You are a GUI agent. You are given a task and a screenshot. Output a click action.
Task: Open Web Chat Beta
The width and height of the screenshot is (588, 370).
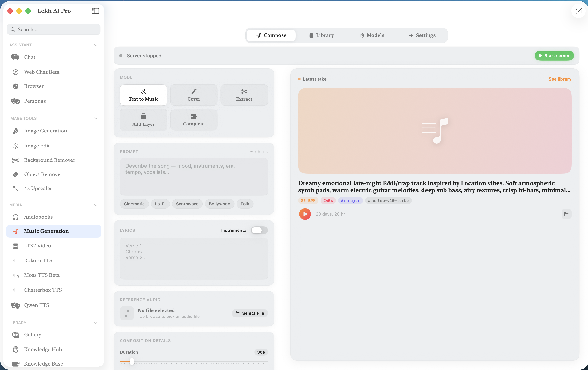pyautogui.click(x=54, y=72)
